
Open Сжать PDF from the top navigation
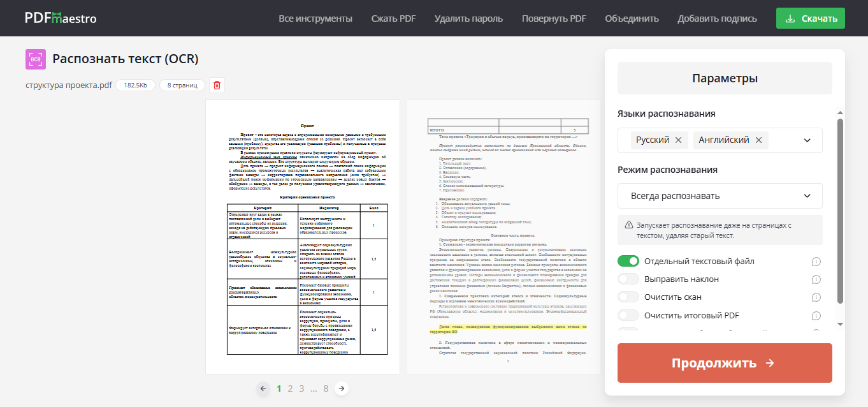coord(393,18)
